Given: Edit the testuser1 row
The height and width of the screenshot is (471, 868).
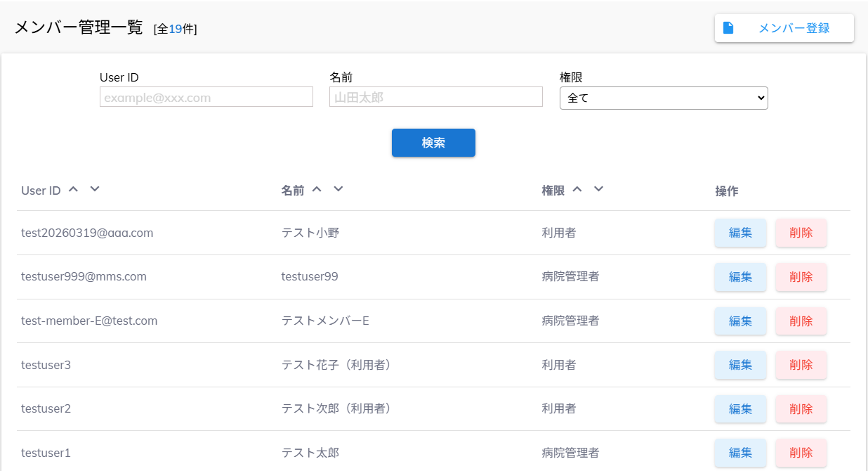Looking at the screenshot, I should (740, 453).
